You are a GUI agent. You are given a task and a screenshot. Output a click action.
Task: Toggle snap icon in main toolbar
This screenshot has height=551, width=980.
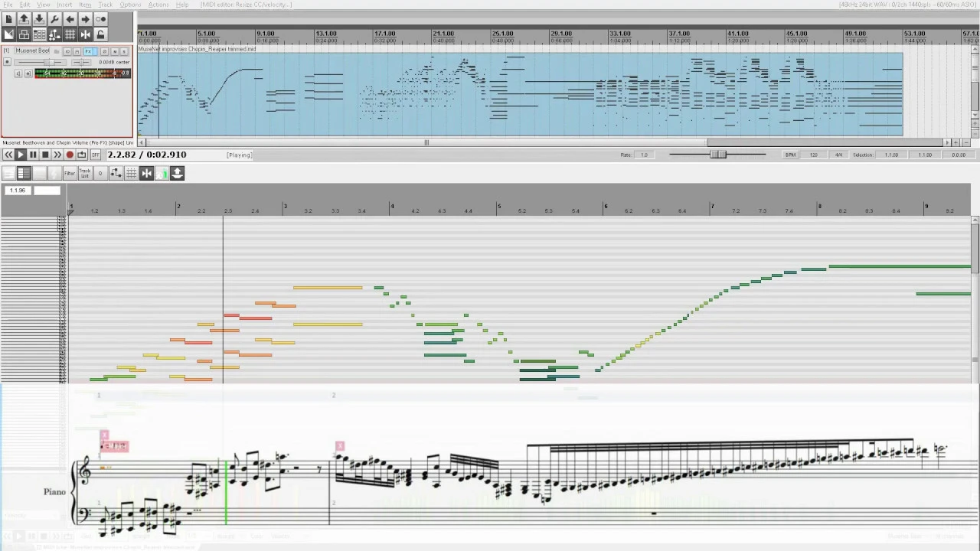point(85,34)
